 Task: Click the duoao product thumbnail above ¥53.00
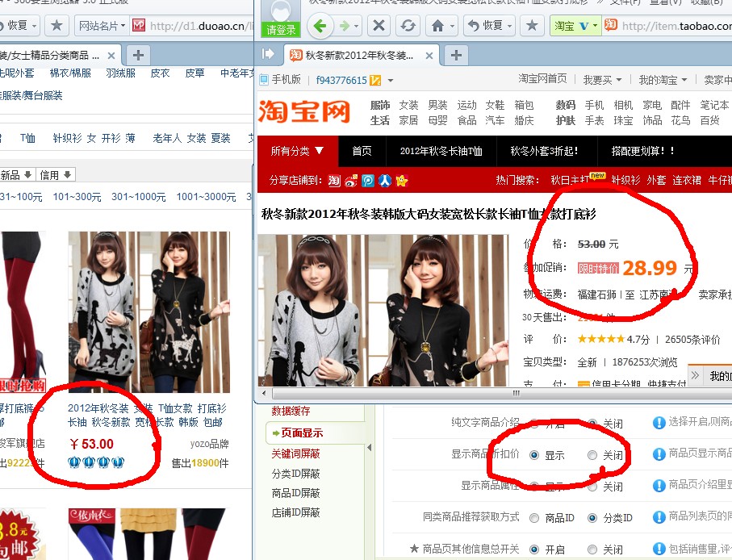(149, 312)
